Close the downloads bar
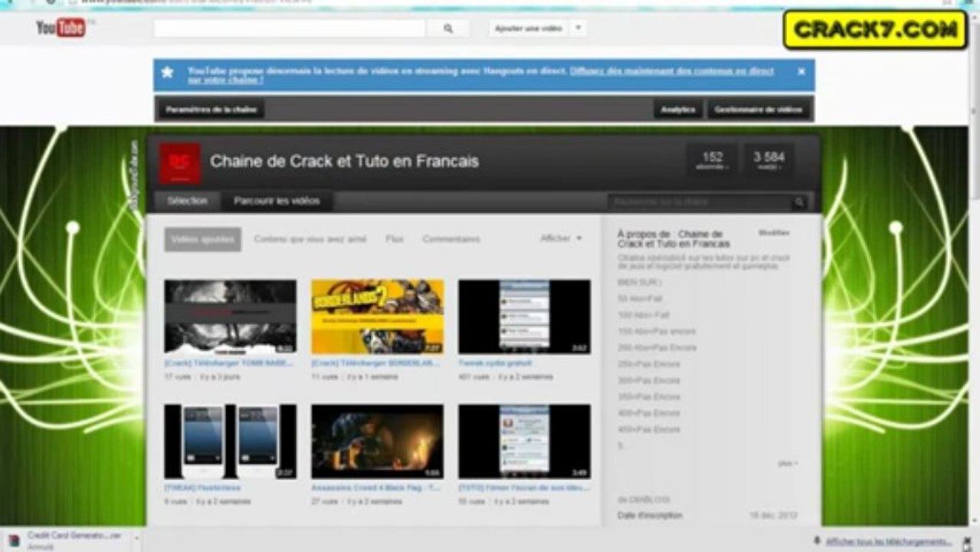Viewport: 980px width, 552px height. point(967,541)
